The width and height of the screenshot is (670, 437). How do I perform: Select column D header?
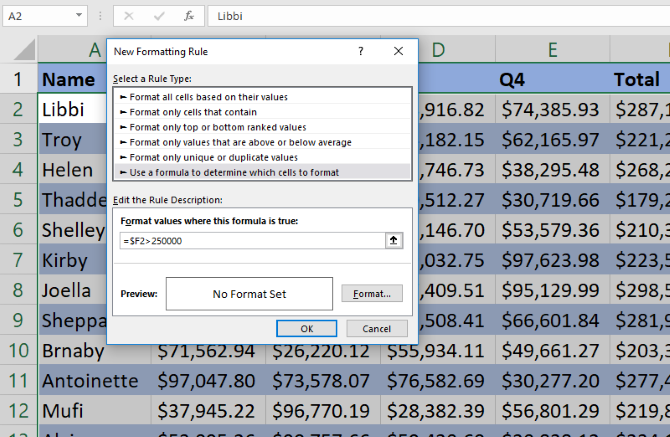point(456,50)
